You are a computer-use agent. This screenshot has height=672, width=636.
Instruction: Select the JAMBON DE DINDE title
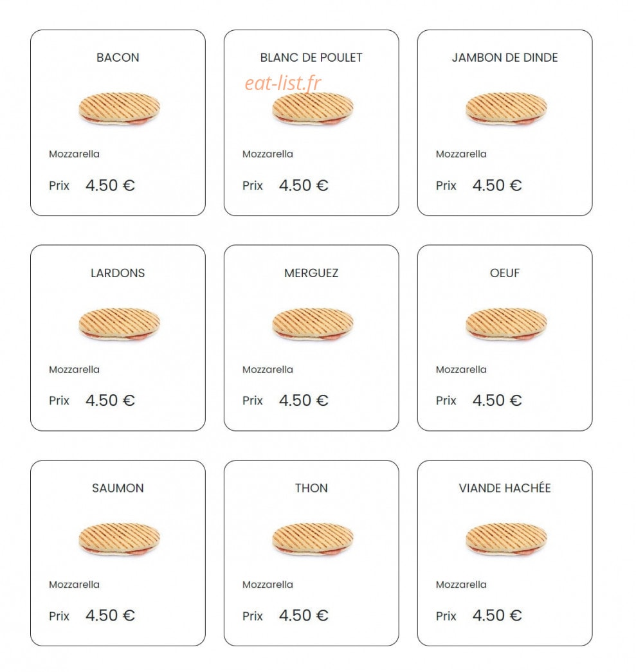tap(505, 57)
